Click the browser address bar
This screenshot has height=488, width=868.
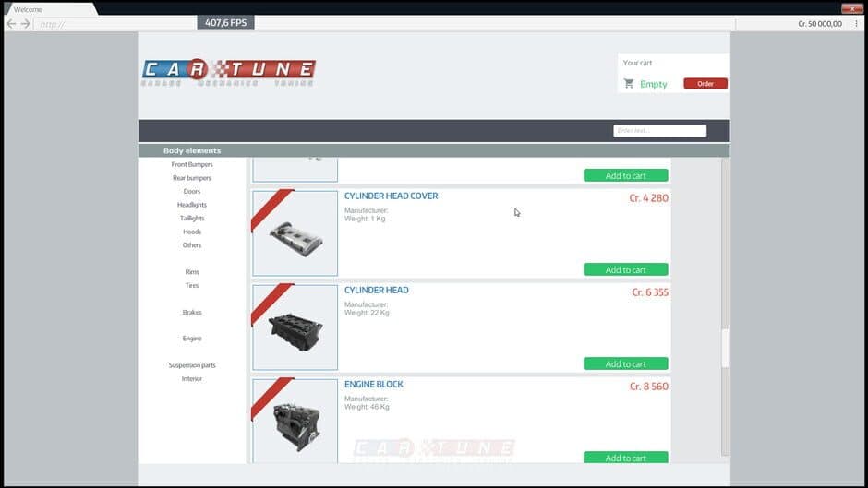click(369, 24)
